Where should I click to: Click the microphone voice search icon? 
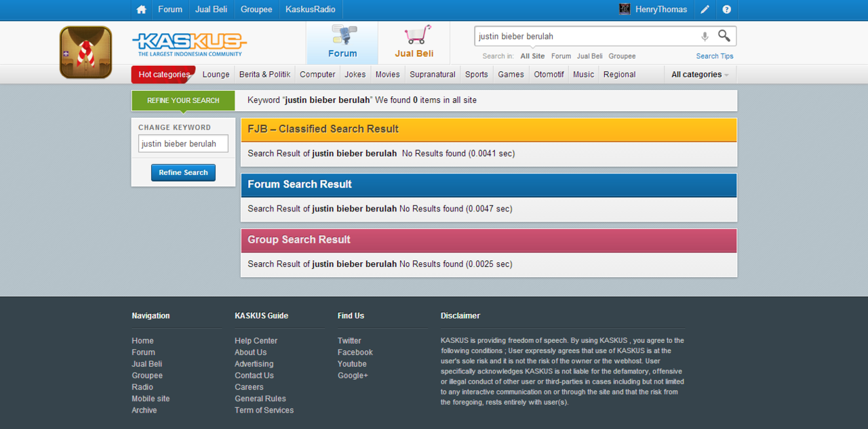705,37
